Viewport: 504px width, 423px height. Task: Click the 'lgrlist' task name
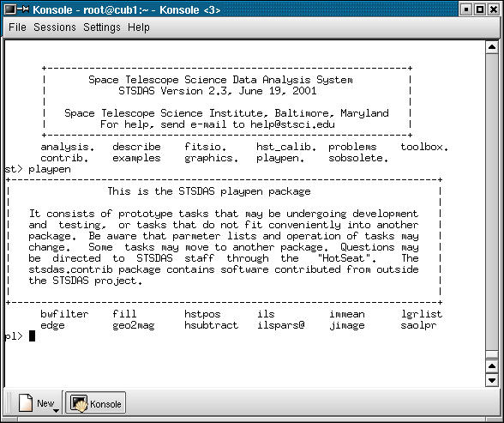[422, 314]
